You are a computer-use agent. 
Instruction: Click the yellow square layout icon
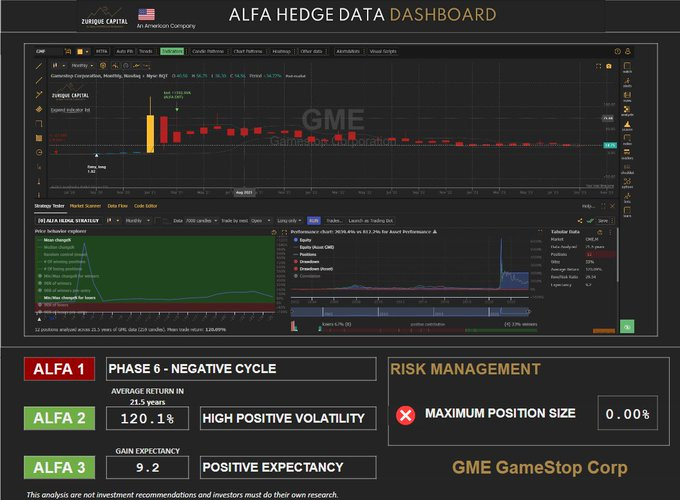[x=80, y=51]
